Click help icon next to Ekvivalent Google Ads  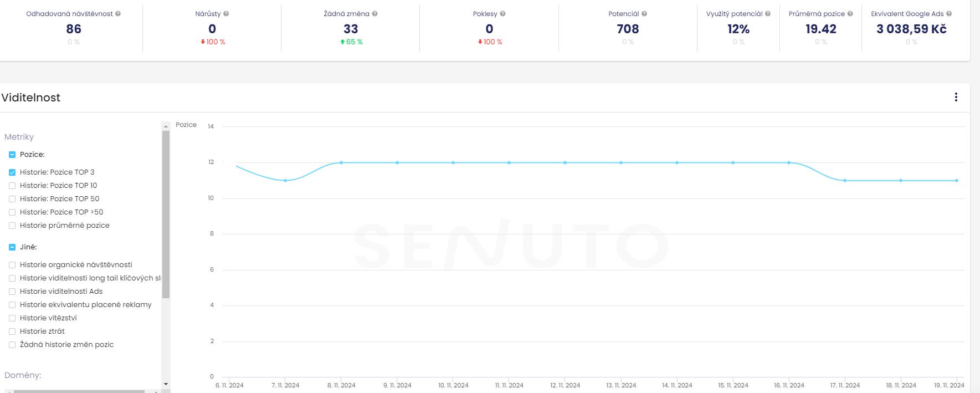(949, 14)
